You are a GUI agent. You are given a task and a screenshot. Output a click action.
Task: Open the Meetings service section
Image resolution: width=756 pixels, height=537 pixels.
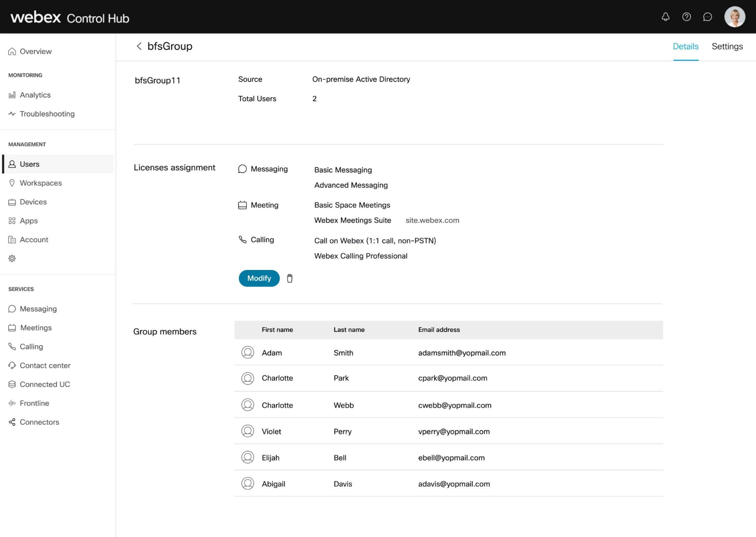point(36,328)
